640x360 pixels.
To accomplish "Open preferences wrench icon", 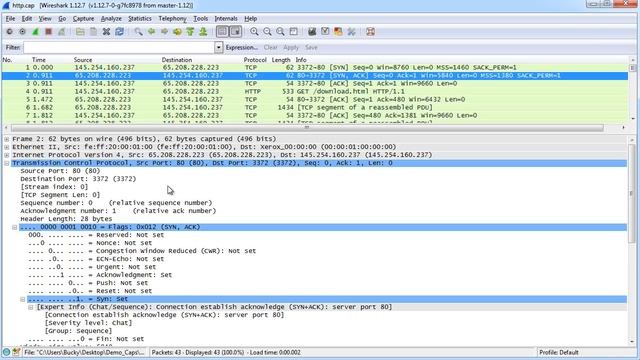I will point(351,32).
